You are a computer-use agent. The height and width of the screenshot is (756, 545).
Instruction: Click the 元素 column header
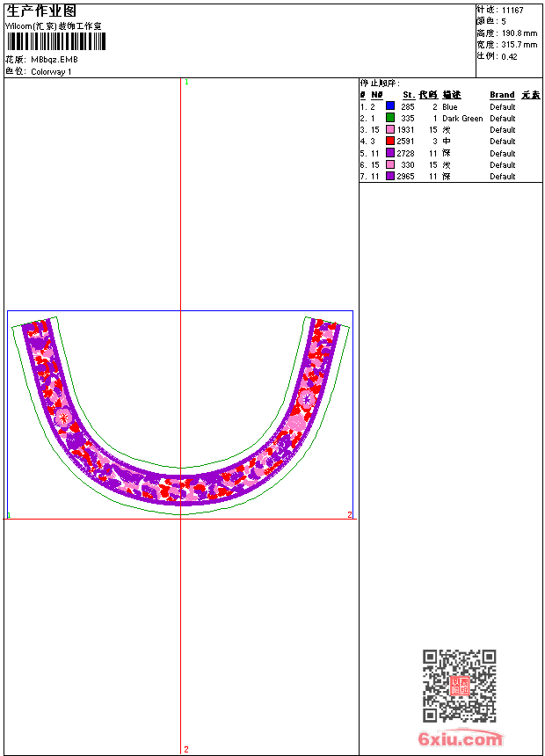click(531, 95)
